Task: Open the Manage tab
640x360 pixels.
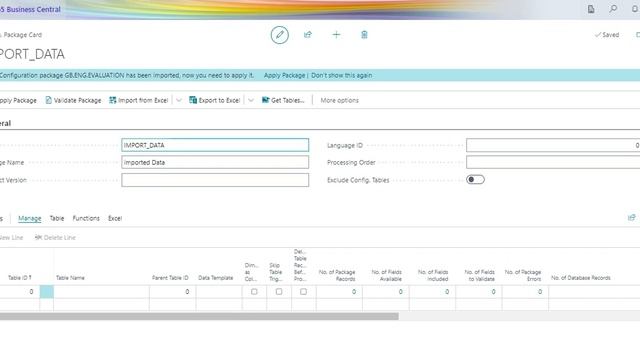Action: [x=29, y=218]
